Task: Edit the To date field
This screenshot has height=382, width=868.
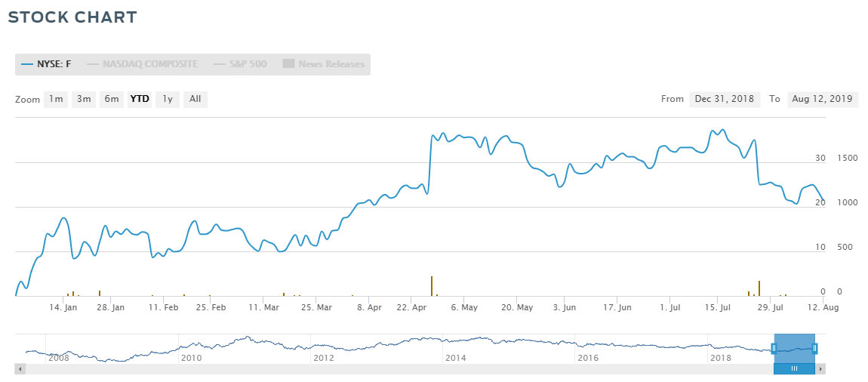Action: (822, 99)
